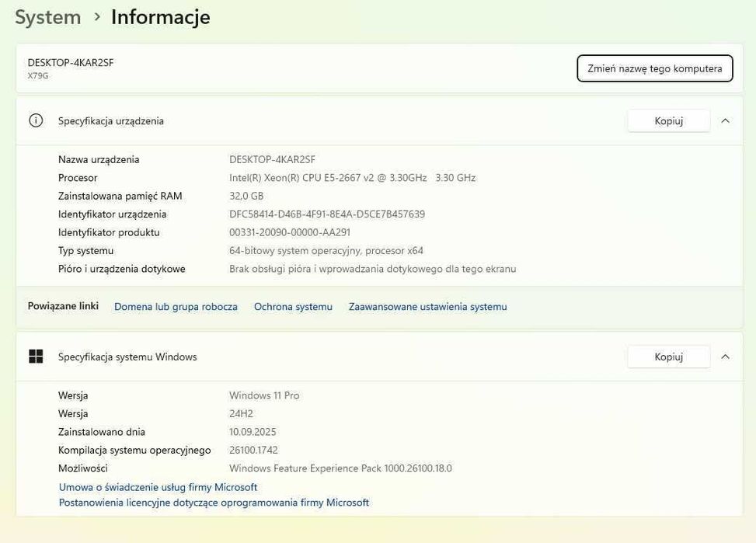Click the Specyfikacja urządzenia header title
Screen dimensions: 756x543
pos(110,120)
